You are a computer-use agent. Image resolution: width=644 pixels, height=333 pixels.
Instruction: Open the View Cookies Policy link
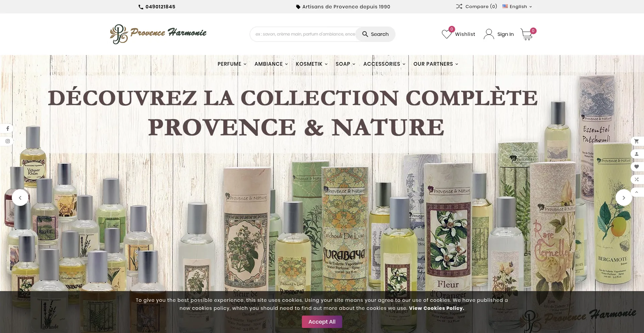tap(436, 308)
